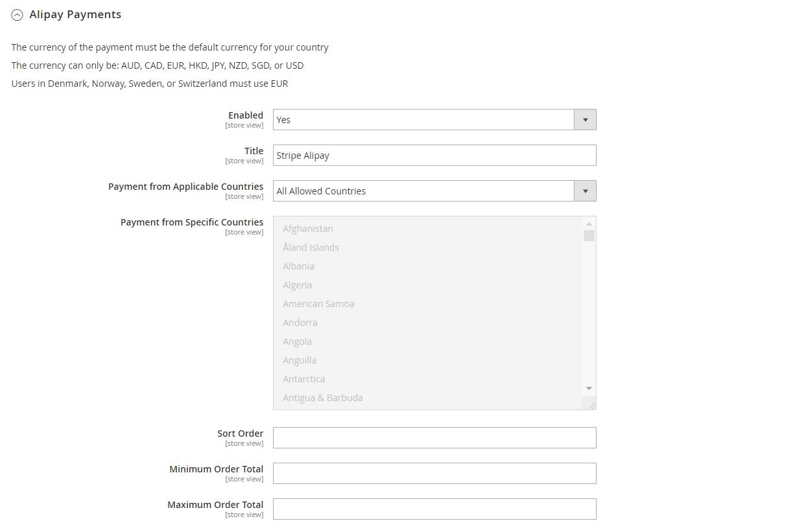Viewport: 806px width, 532px height.
Task: Click the Minimum Order Total field
Action: [x=434, y=474]
